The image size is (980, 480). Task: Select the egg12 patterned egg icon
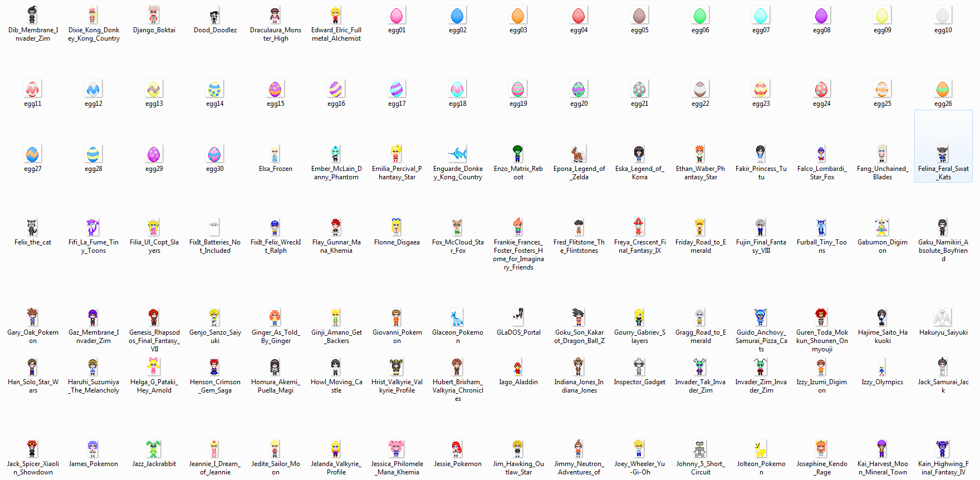point(93,89)
